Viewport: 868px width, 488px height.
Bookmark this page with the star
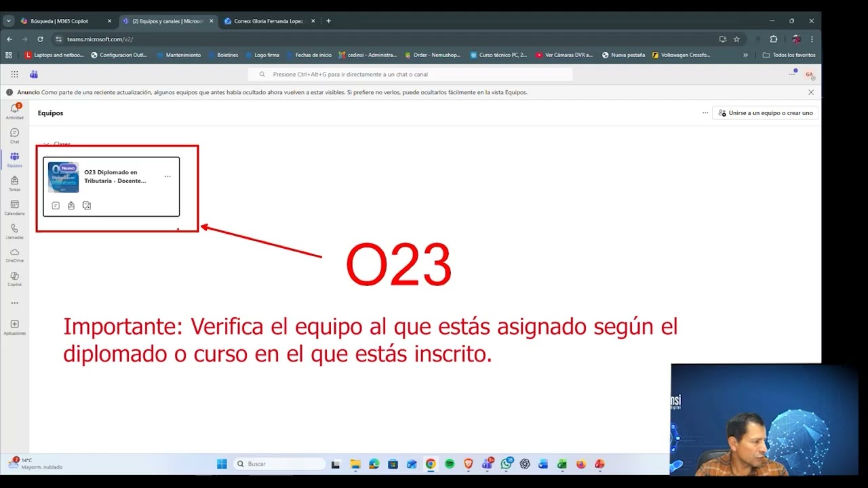pyautogui.click(x=736, y=39)
